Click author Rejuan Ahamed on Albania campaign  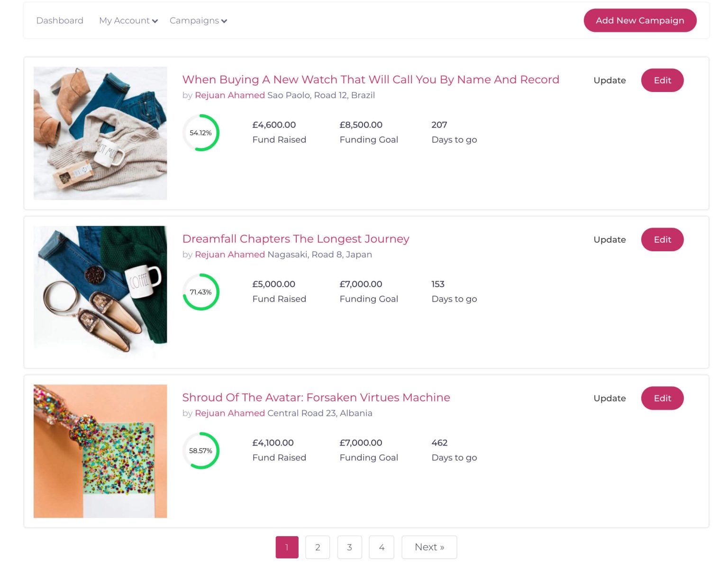pos(230,413)
